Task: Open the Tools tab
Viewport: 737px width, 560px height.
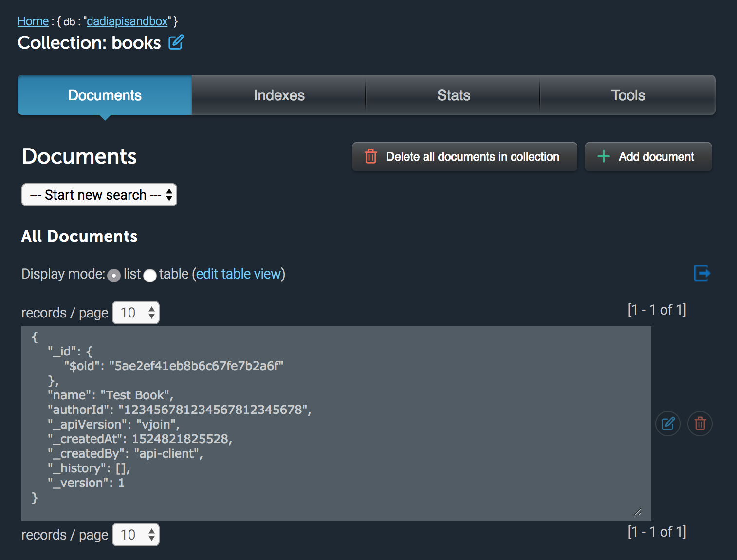Action: point(628,95)
